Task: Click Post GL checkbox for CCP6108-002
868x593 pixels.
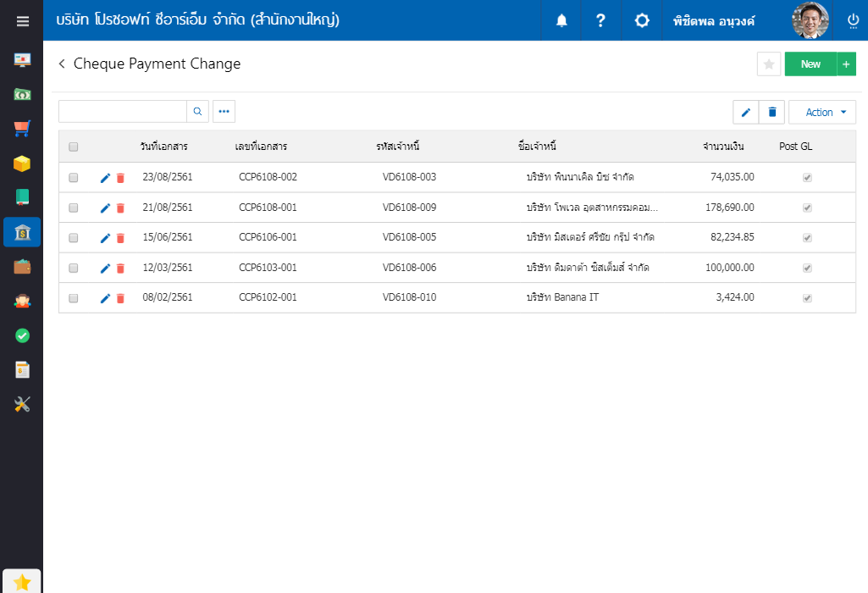Action: [x=807, y=178]
